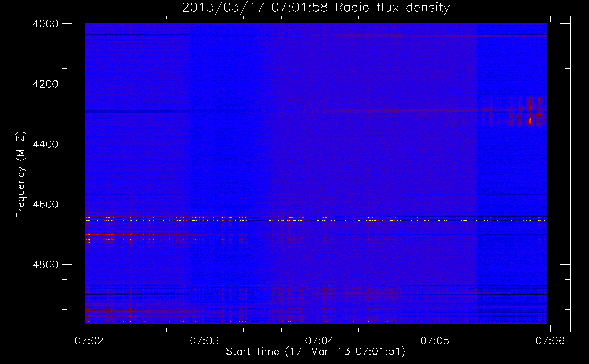Select the 4600 frequency axis label

pos(46,204)
